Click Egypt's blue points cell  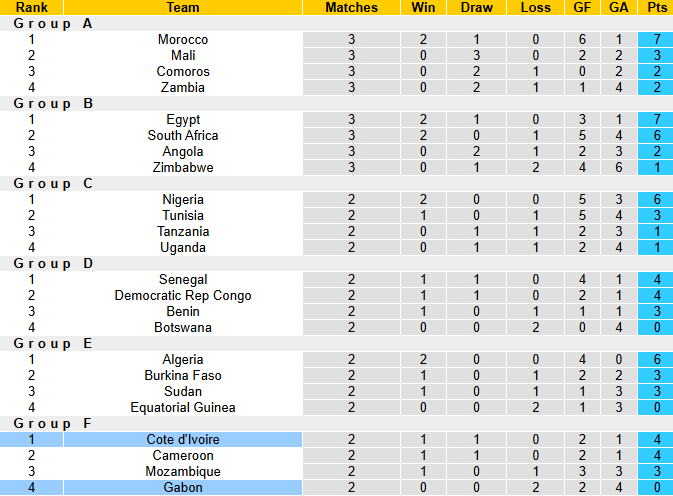point(656,120)
